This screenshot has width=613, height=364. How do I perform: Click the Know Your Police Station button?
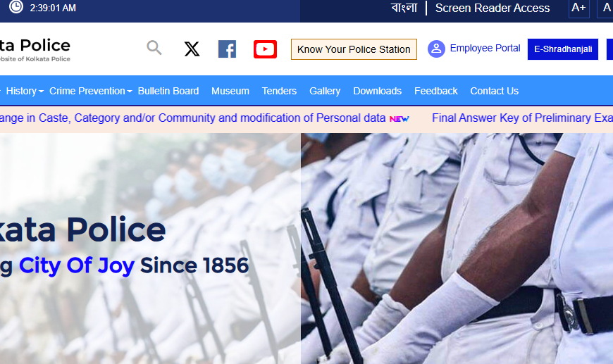354,49
